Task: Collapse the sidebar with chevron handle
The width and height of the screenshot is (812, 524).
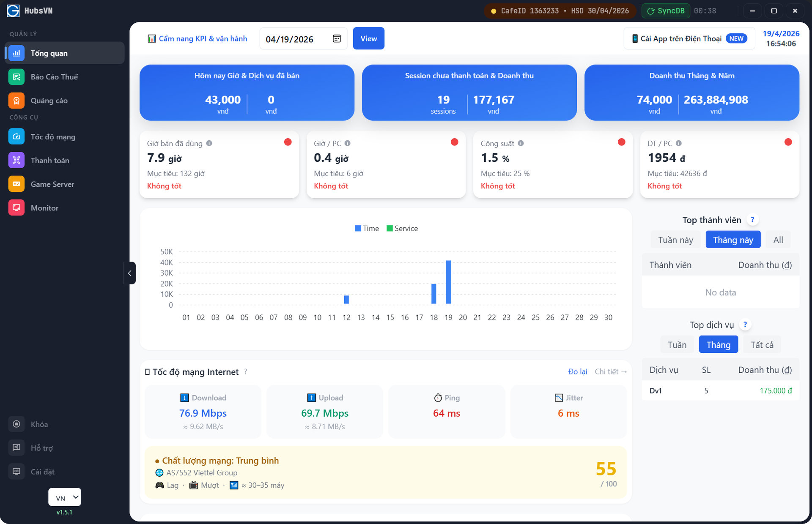Action: point(130,273)
